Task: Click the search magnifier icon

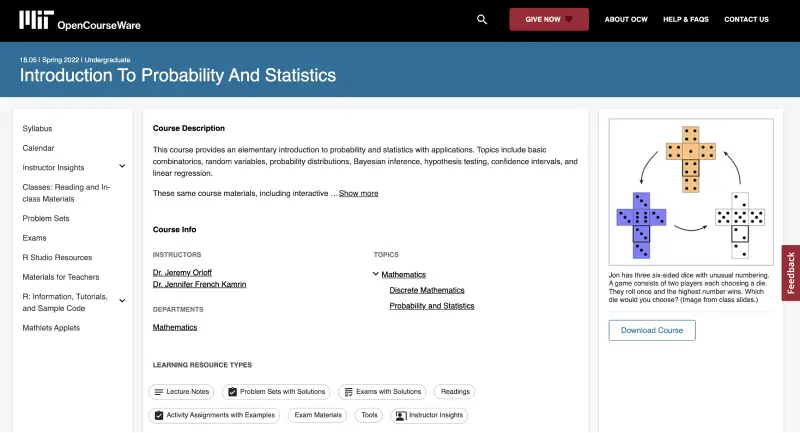Action: point(482,19)
